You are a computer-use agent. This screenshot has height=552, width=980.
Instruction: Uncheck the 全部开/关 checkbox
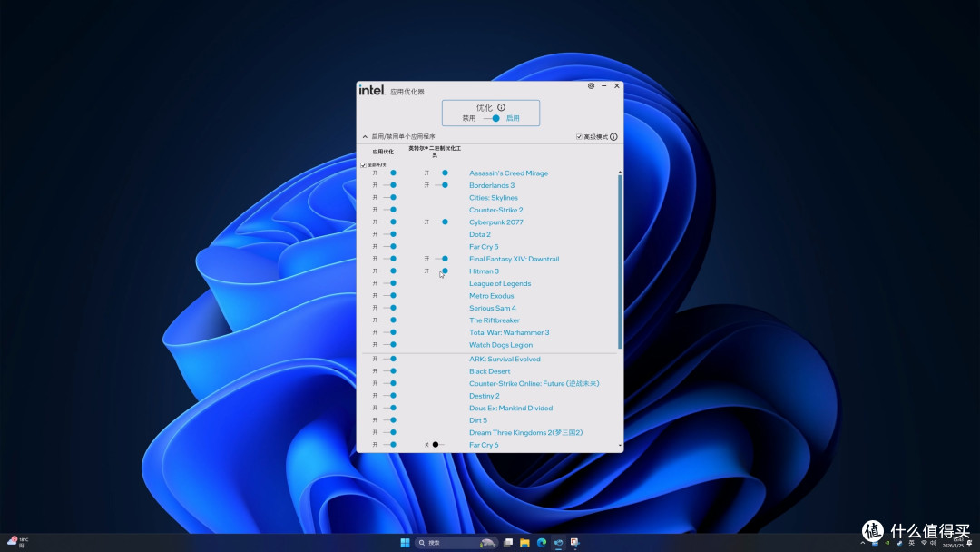363,165
